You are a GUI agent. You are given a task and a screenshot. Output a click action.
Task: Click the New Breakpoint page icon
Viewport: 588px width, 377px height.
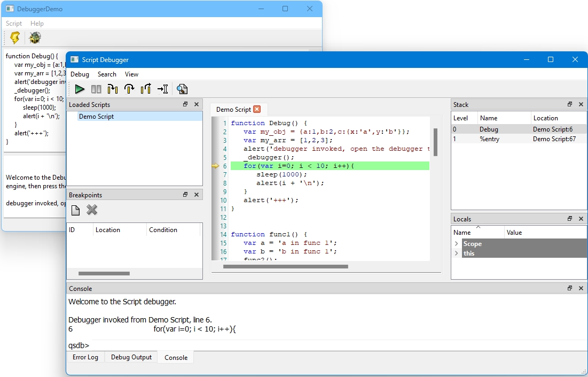(x=75, y=210)
